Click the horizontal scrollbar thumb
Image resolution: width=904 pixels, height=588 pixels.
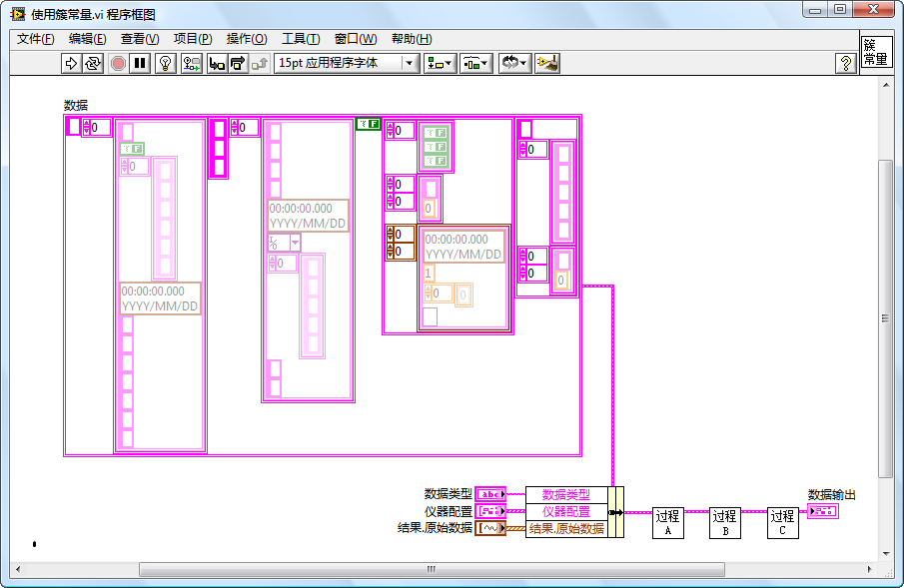pos(432,569)
